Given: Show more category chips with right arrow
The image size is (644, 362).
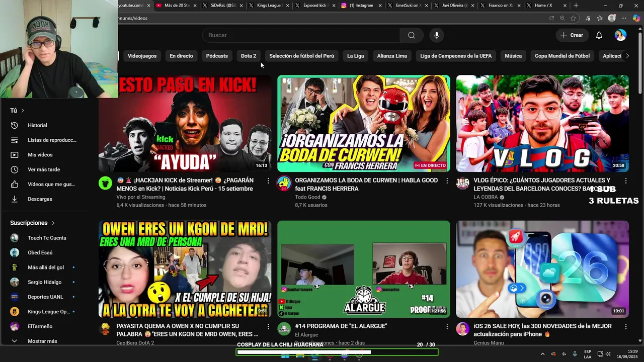Looking at the screenshot, I should point(627,56).
